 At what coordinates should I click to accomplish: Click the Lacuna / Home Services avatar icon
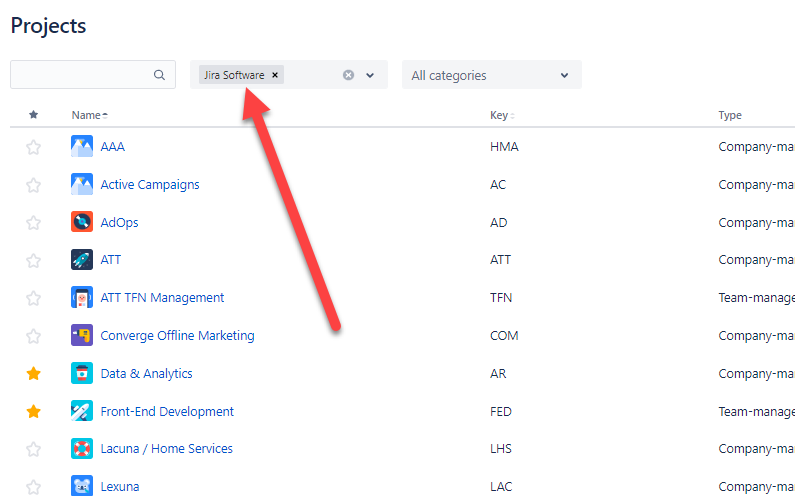(x=82, y=449)
